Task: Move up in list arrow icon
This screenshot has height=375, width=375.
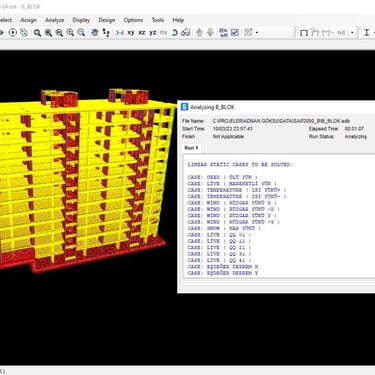Action: point(199,32)
